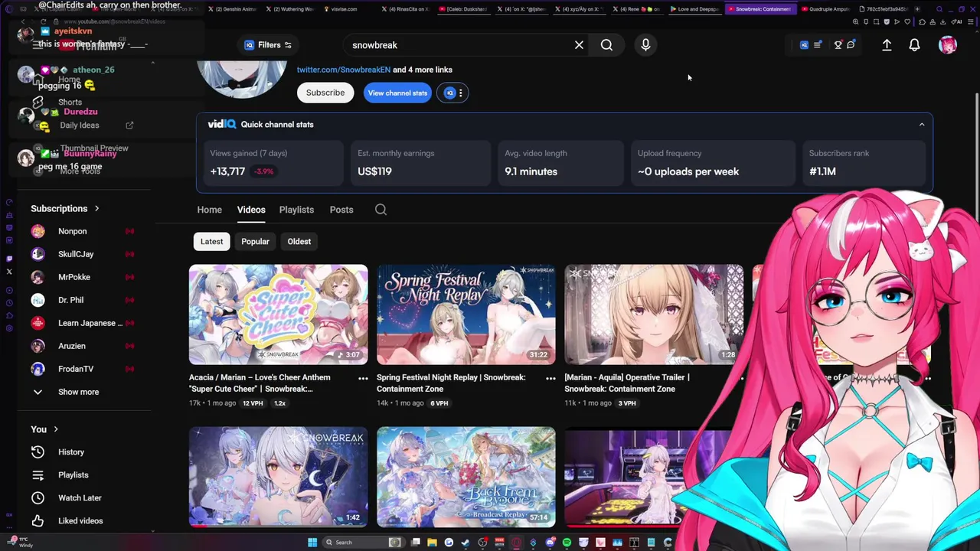Open Windows Start menu
This screenshot has width=980, height=551.
point(312,543)
